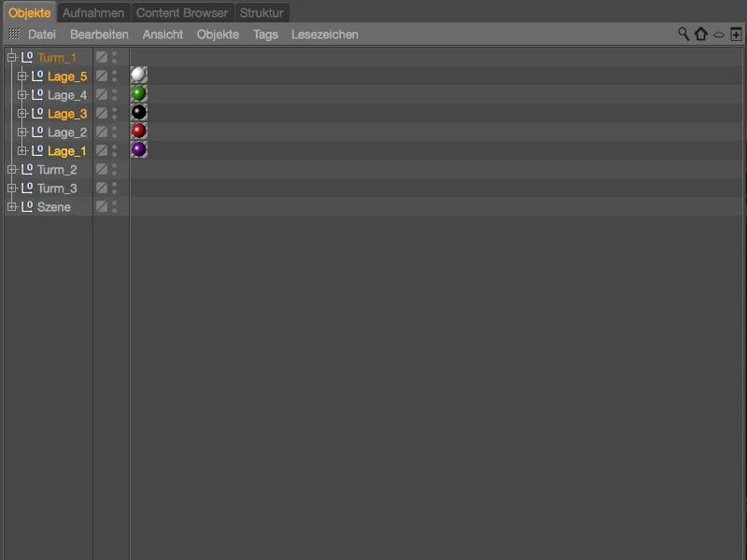
Task: Click the layer square of Lage_5
Action: pyautogui.click(x=102, y=76)
